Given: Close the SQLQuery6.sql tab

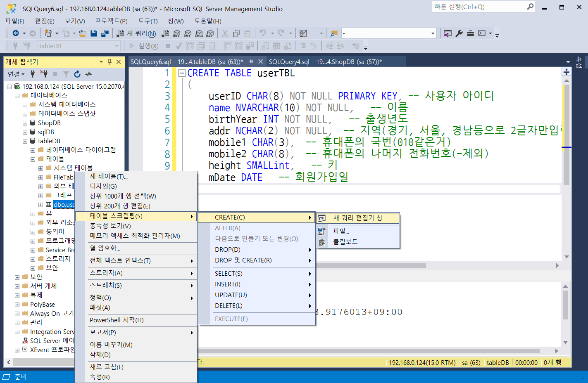Looking at the screenshot, I should pyautogui.click(x=261, y=61).
